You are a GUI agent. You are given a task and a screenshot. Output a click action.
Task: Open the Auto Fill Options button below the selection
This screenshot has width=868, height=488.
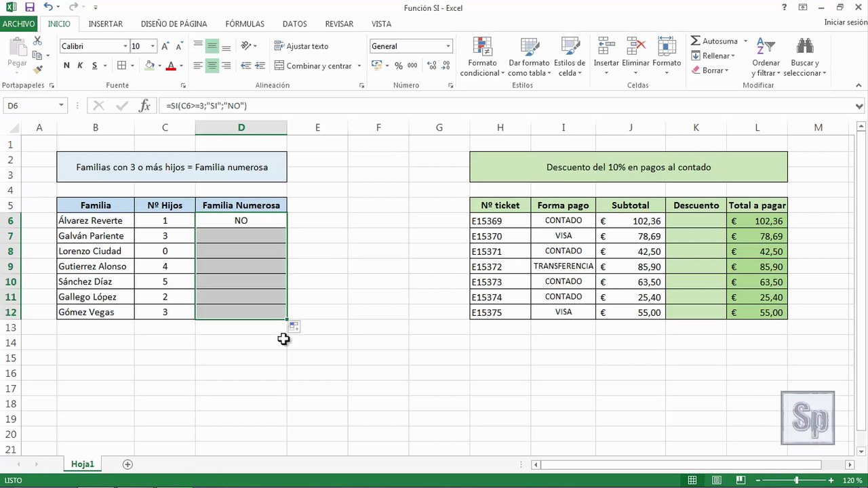(294, 327)
